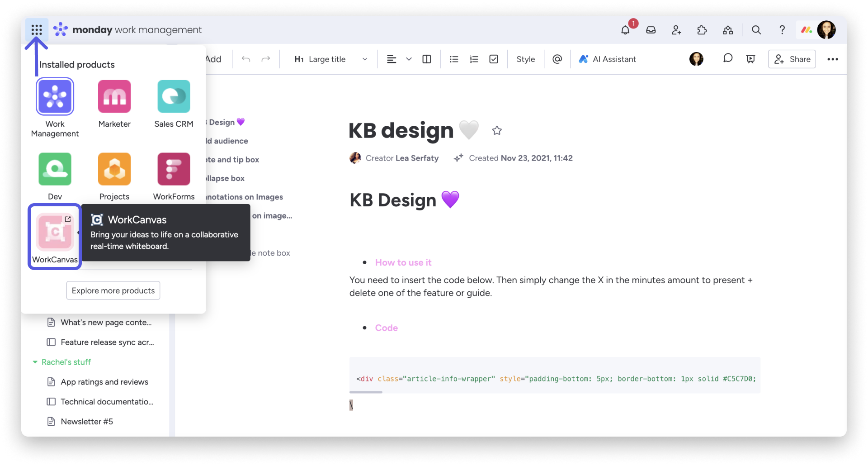Screen dimensions: 868x466
Task: Click the KB Design heading text
Action: 393,200
